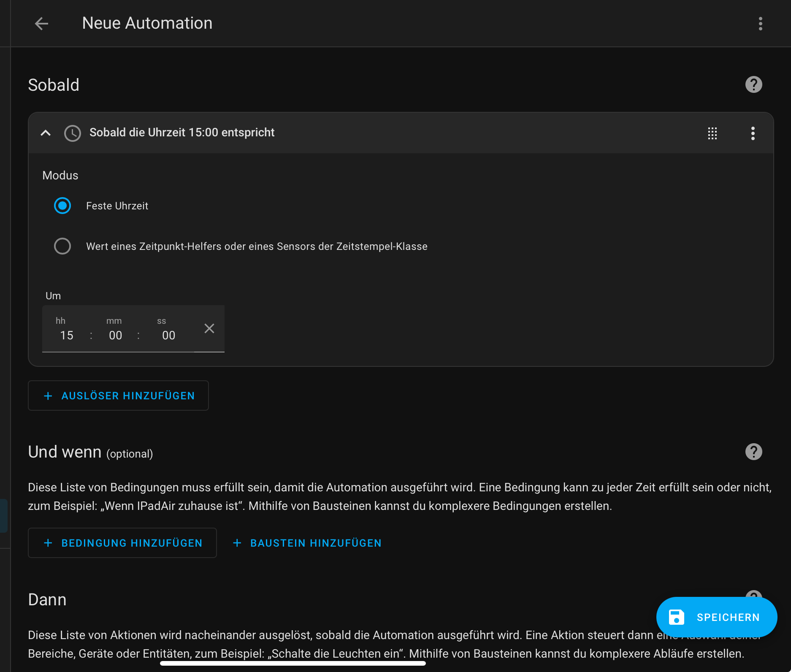Select the Zeitpunkt-Helfers radio option

(x=62, y=246)
